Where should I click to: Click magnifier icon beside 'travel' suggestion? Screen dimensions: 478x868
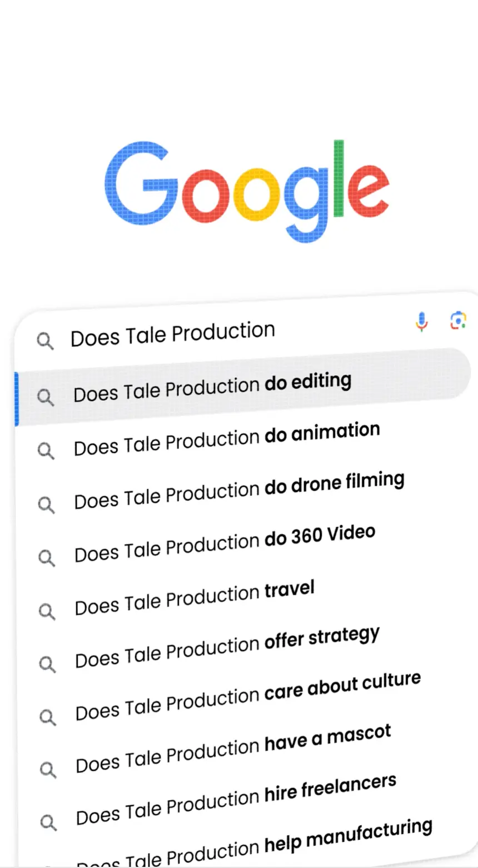pos(47,611)
